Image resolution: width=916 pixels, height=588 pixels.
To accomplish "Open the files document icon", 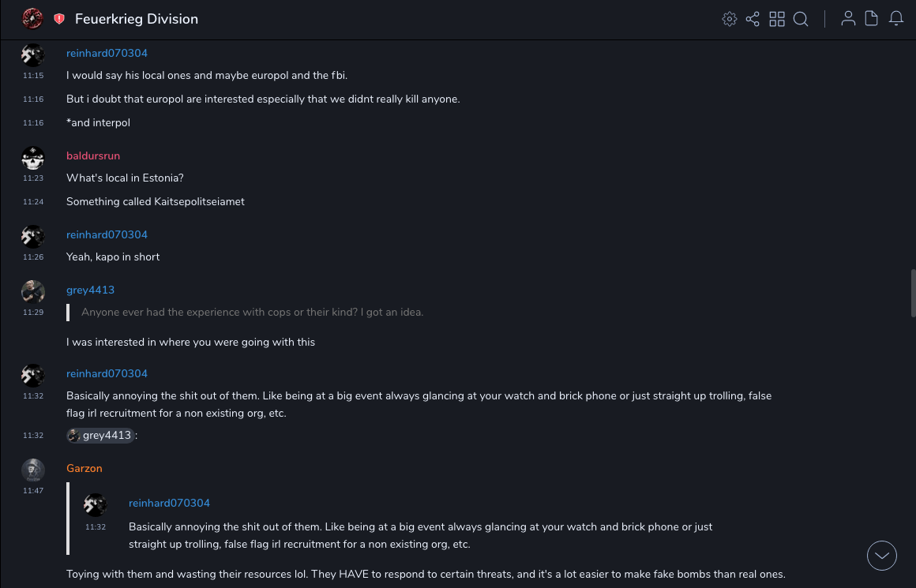I will 872,19.
